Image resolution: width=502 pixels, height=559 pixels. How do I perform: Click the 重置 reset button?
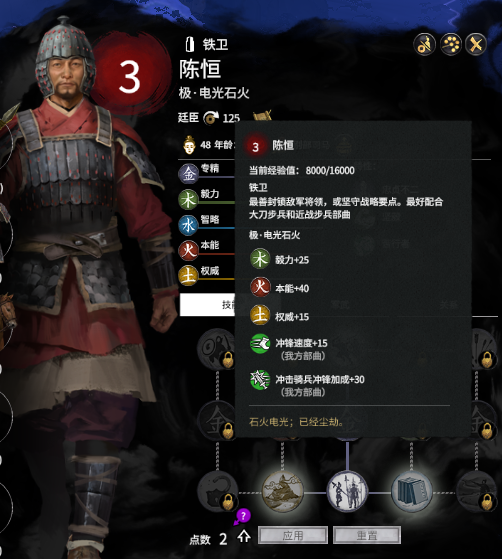pos(367,535)
